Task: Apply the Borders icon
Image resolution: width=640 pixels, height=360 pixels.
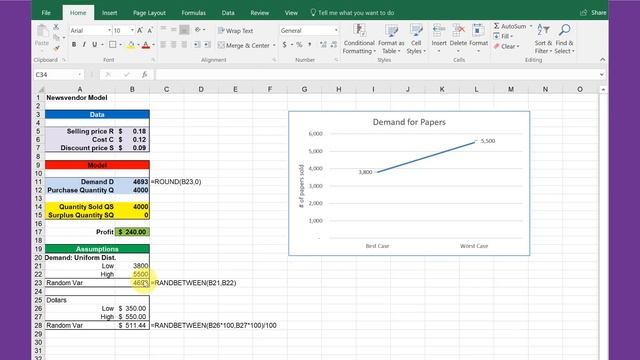Action: [x=113, y=45]
